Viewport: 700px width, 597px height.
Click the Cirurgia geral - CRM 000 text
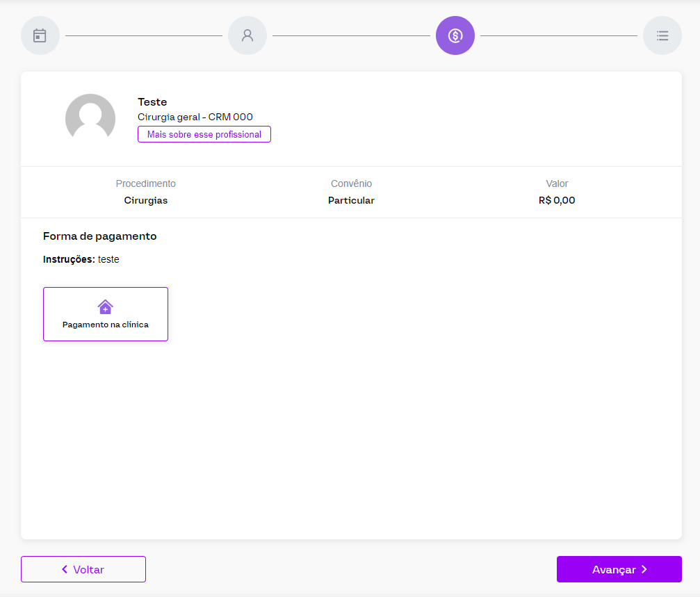195,117
